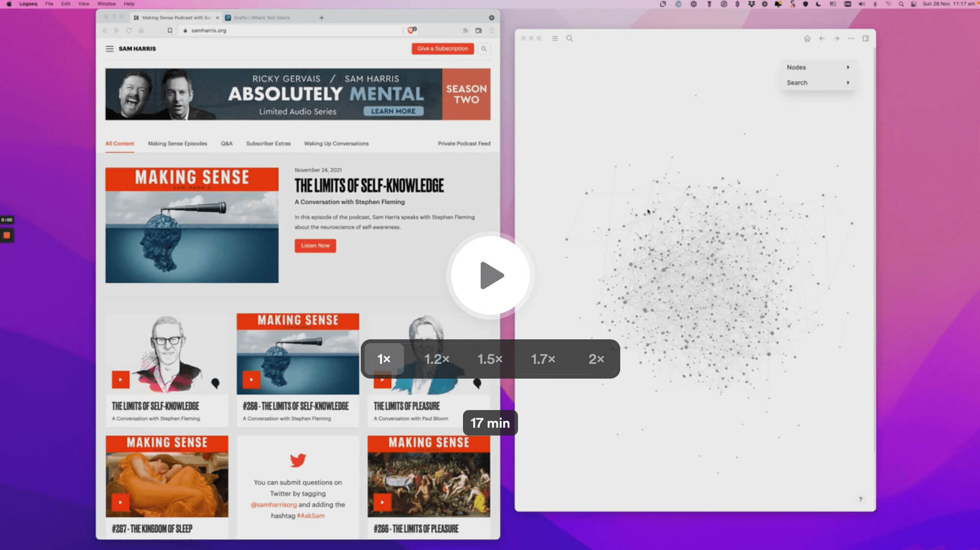Image resolution: width=980 pixels, height=550 pixels.
Task: Open a new browser tab with plus
Action: pos(321,18)
